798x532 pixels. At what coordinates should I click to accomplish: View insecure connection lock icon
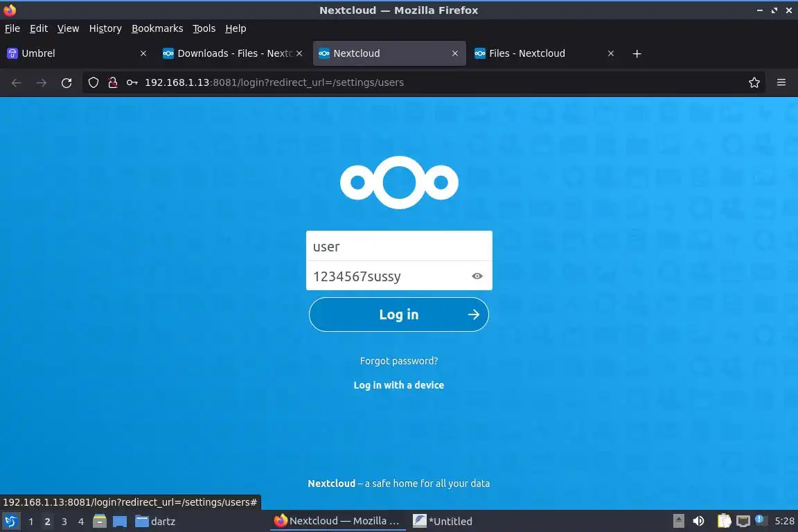pos(112,82)
